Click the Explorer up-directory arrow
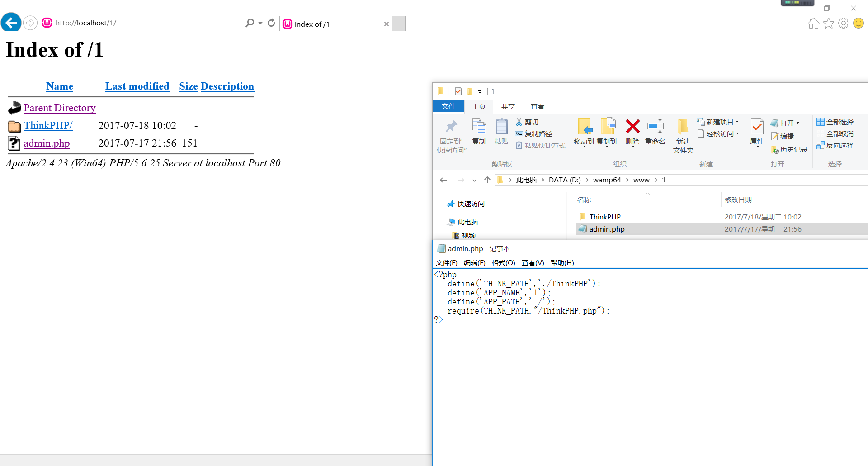The image size is (868, 466). (487, 180)
